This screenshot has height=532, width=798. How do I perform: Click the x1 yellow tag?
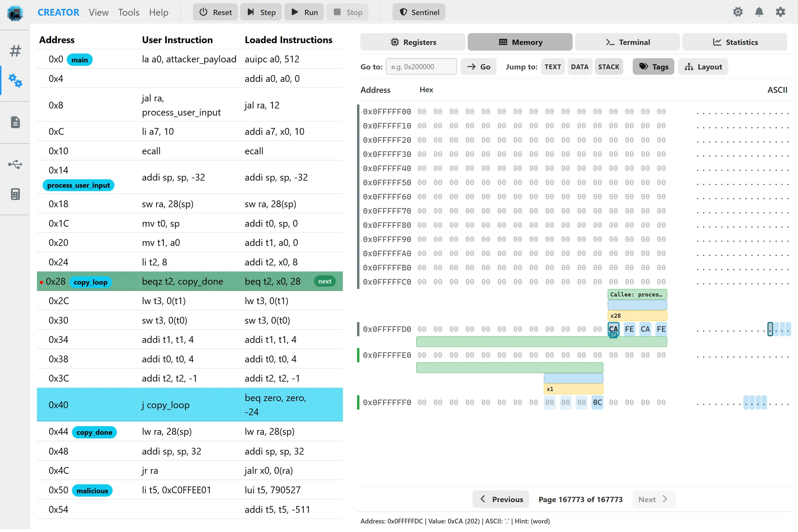coord(573,389)
